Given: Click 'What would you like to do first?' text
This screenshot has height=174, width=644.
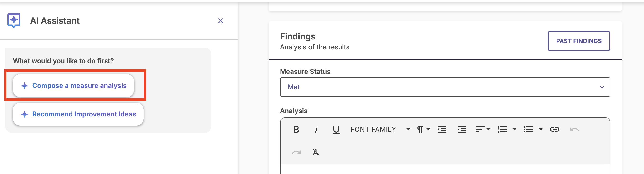Looking at the screenshot, I should point(63,61).
